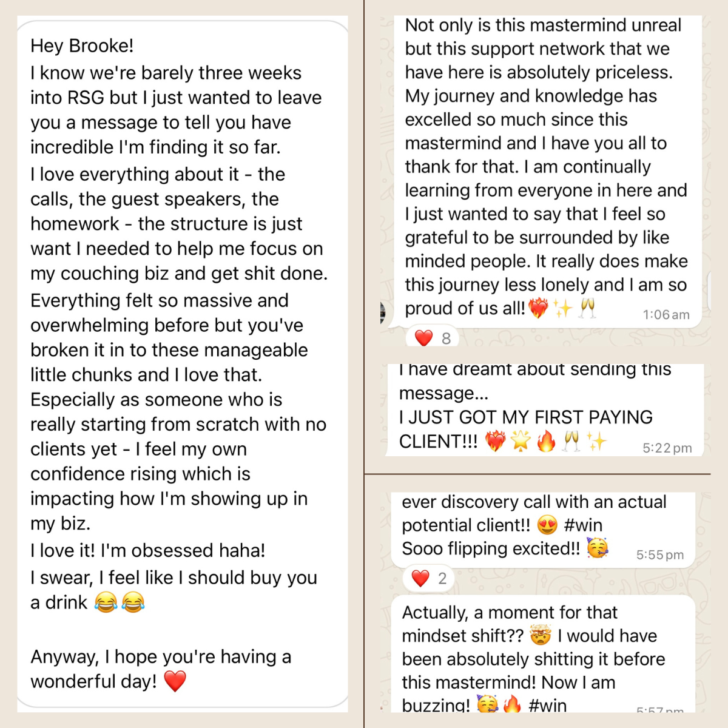Image resolution: width=728 pixels, height=728 pixels.
Task: Click party face emoji after 'Sooo flipping excited!!'
Action: point(598,548)
